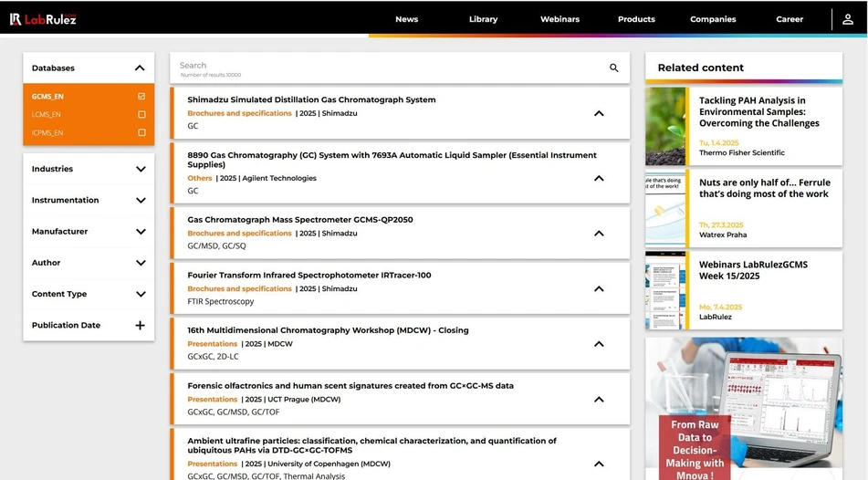This screenshot has height=480, width=868.
Task: Click the Tackling PAH Analysis thumbnail
Action: click(x=665, y=126)
